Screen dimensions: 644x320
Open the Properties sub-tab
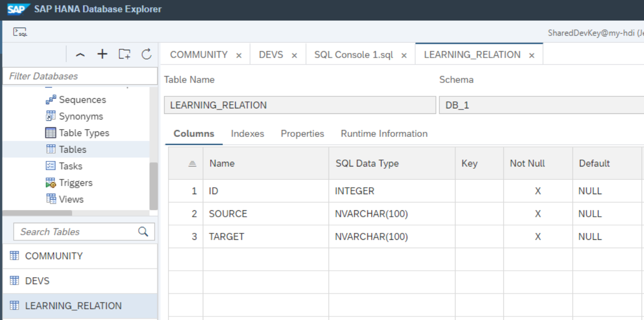coord(303,134)
